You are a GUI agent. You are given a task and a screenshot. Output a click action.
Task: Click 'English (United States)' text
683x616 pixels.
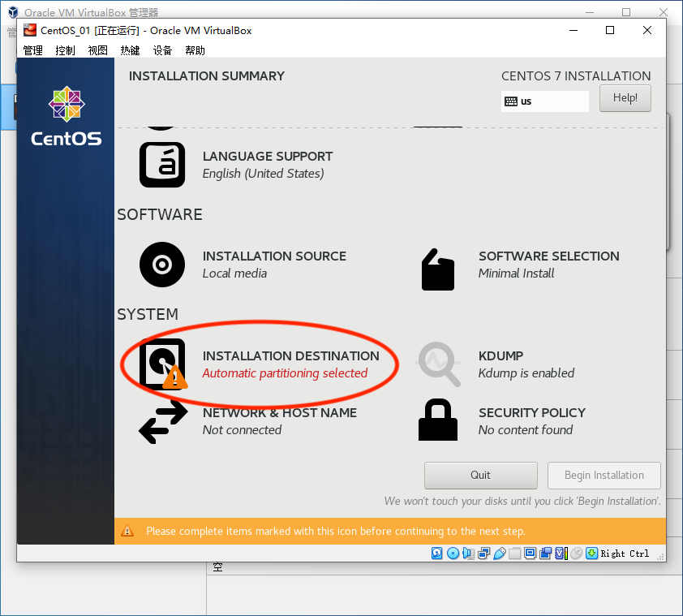point(263,174)
